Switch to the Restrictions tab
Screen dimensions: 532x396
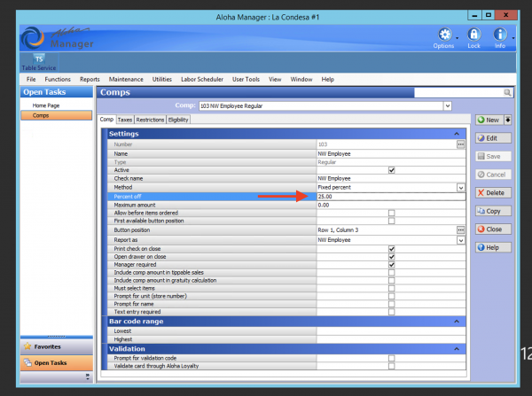tap(150, 120)
